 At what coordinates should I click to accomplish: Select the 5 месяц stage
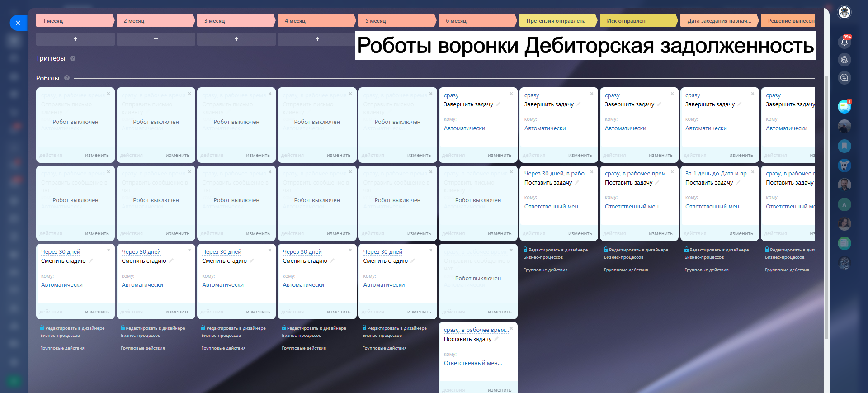397,20
